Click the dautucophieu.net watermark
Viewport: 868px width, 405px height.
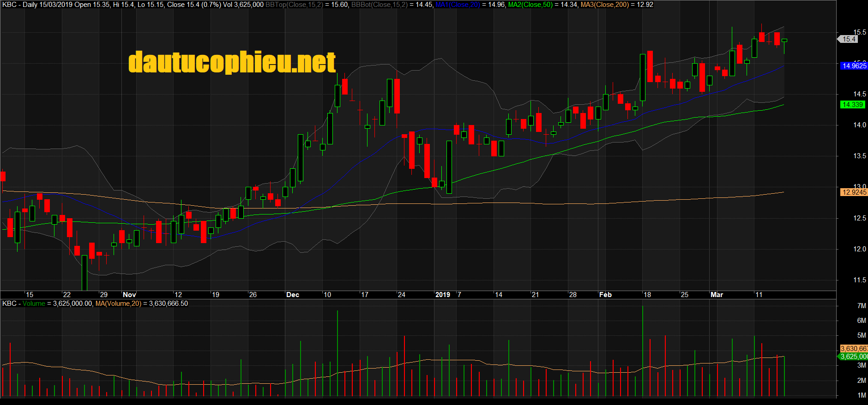pyautogui.click(x=232, y=63)
